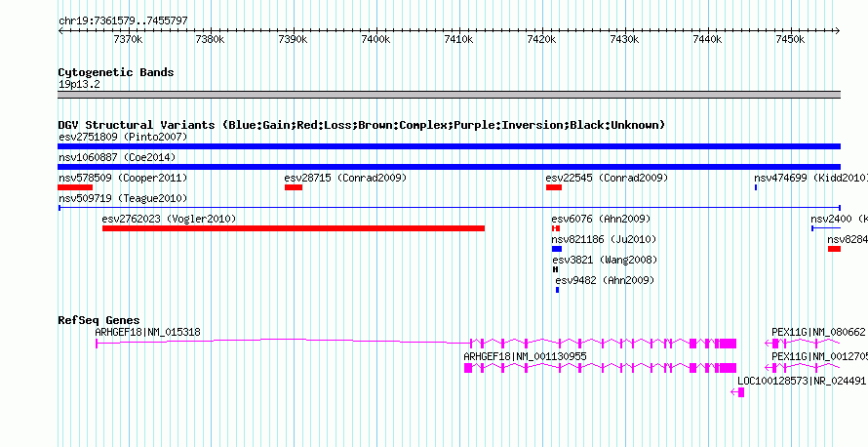This screenshot has width=868, height=447.
Task: Click the esv2751809 (Pinto2007) label
Action: point(123,137)
